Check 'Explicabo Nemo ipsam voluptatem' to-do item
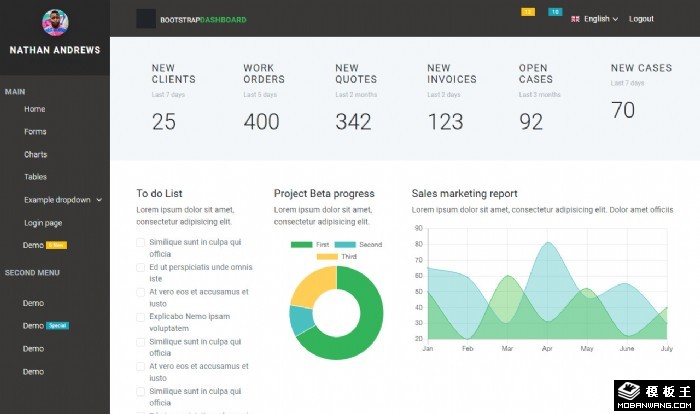 141,317
